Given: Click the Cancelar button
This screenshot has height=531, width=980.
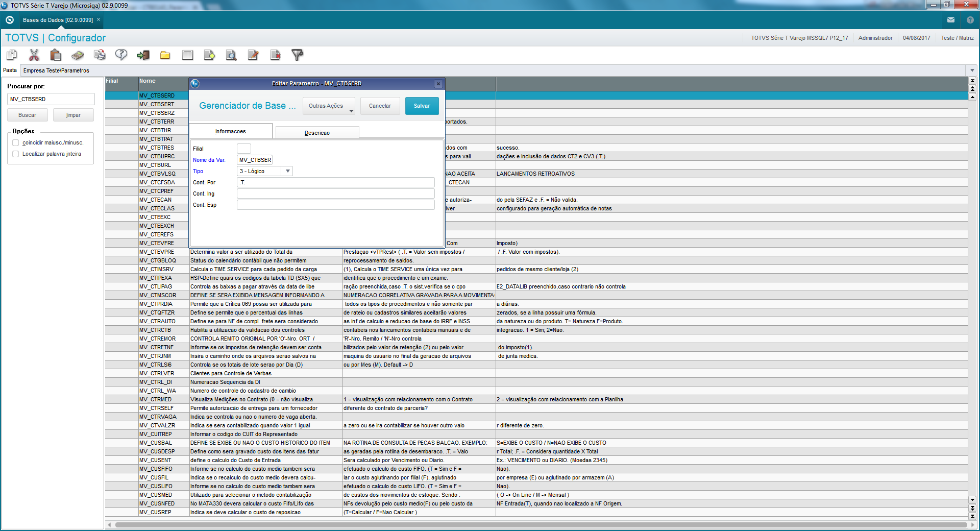Looking at the screenshot, I should [x=380, y=106].
